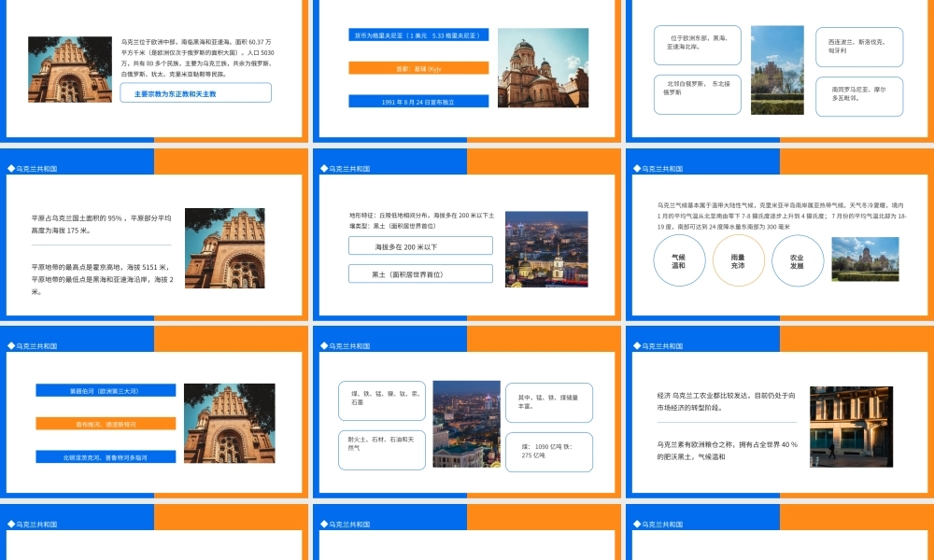Click the text 经济 乌克兰工农业都比较发达
This screenshot has width=934, height=560.
(726, 401)
